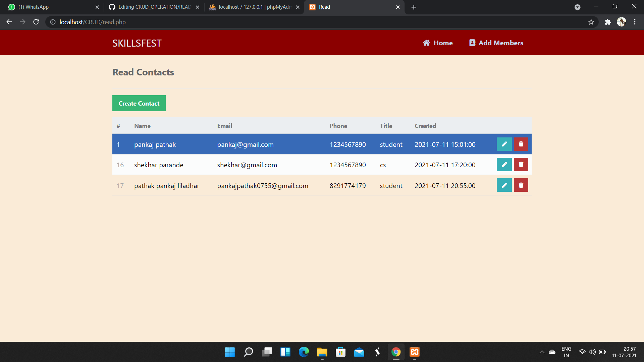Image resolution: width=644 pixels, height=362 pixels.
Task: Switch to the WhatsApp tab
Action: (50, 7)
